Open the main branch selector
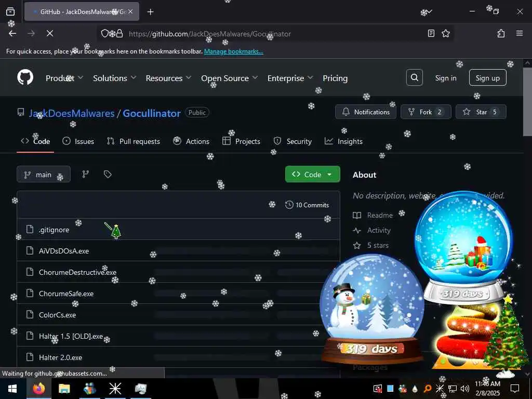 [x=44, y=174]
